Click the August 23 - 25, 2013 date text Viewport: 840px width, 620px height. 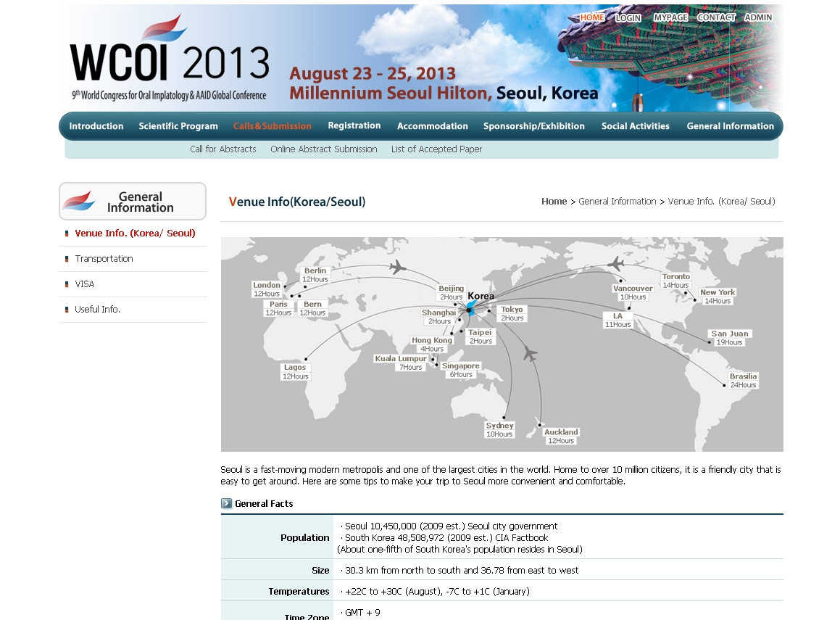click(x=373, y=73)
